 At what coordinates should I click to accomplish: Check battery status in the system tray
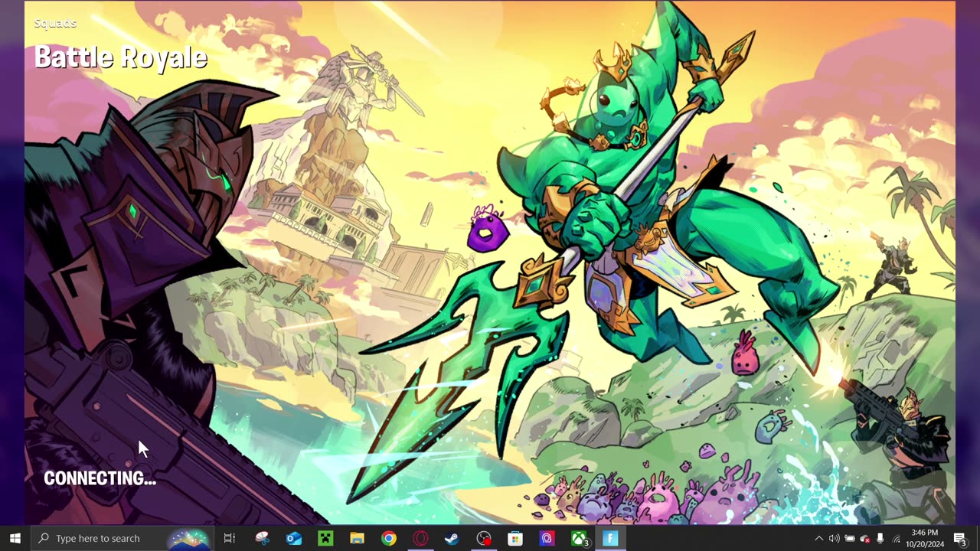(x=849, y=538)
